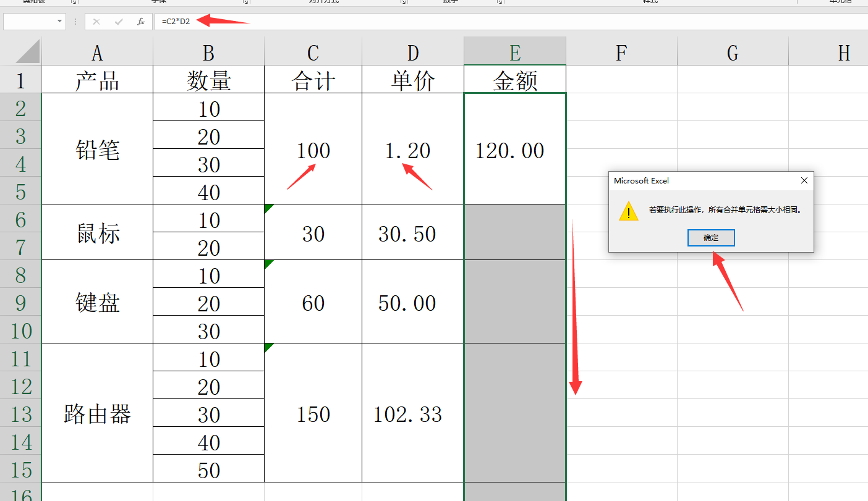The width and height of the screenshot is (868, 501).
Task: Click the 合计 cell showing 150
Action: tap(313, 413)
